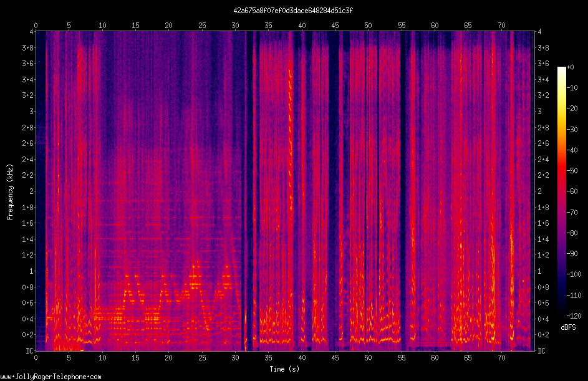Image resolution: width=588 pixels, height=381 pixels.
Task: Click '1.4' on the left frequency axis
Action: [27, 239]
